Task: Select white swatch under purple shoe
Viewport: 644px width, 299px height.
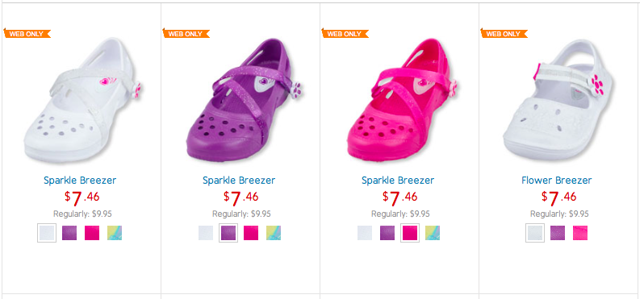Action: [x=206, y=233]
